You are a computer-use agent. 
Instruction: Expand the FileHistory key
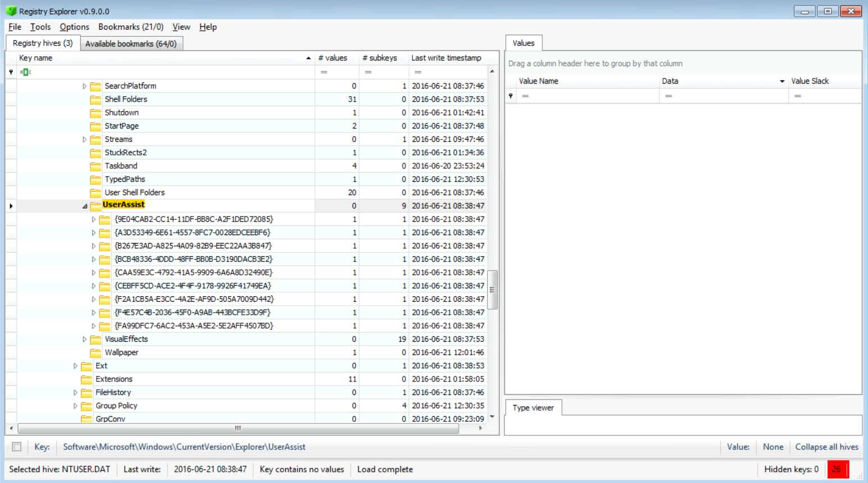[76, 393]
